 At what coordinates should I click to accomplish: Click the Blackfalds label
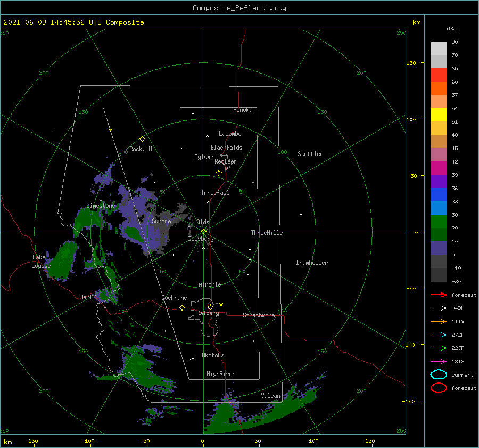(x=226, y=148)
